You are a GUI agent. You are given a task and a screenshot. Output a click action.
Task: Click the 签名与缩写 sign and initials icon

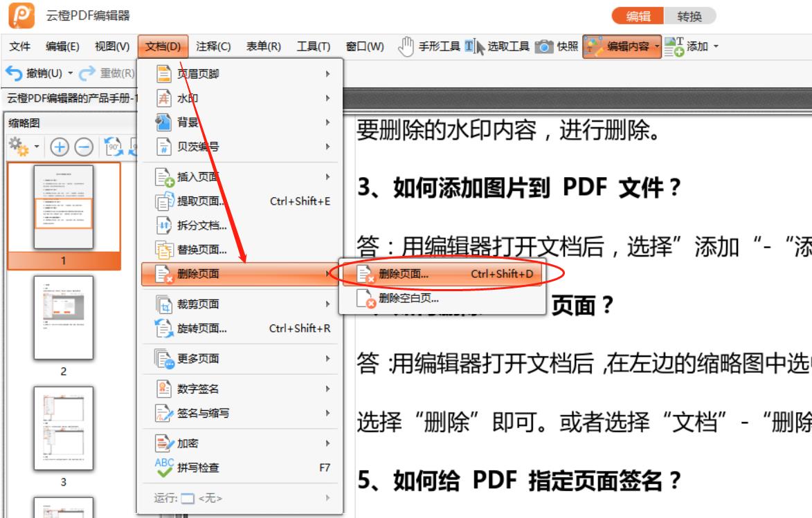[x=164, y=413]
